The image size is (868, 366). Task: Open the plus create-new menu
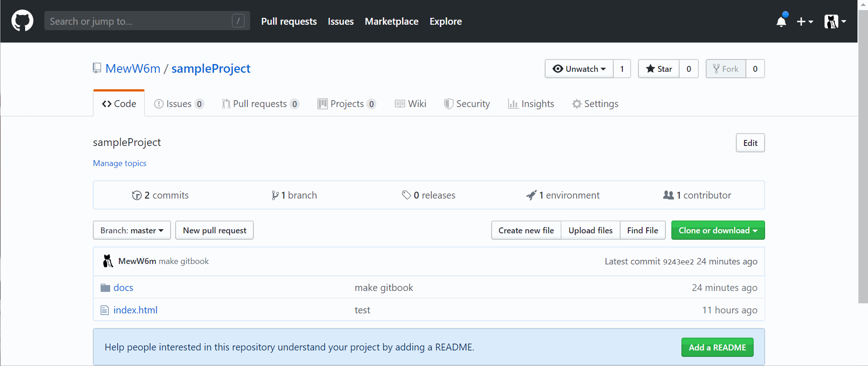805,22
